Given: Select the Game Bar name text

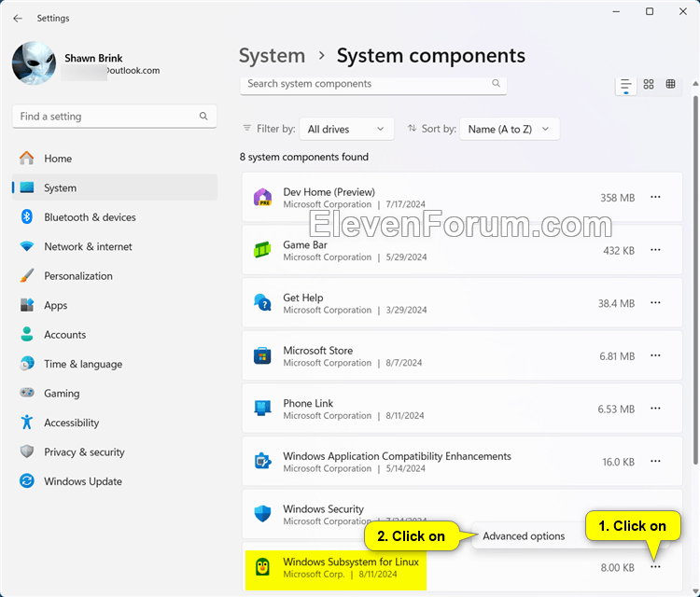Looking at the screenshot, I should click(305, 245).
